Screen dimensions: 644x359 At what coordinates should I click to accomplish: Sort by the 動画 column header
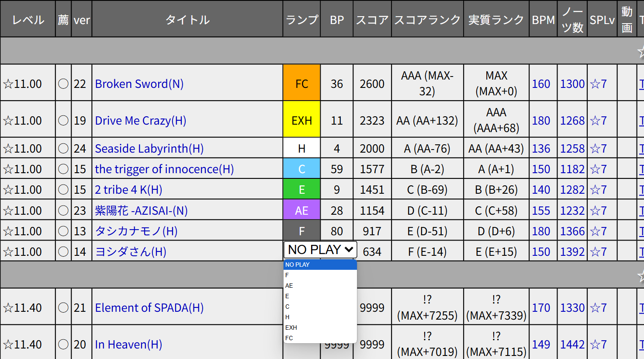[627, 19]
